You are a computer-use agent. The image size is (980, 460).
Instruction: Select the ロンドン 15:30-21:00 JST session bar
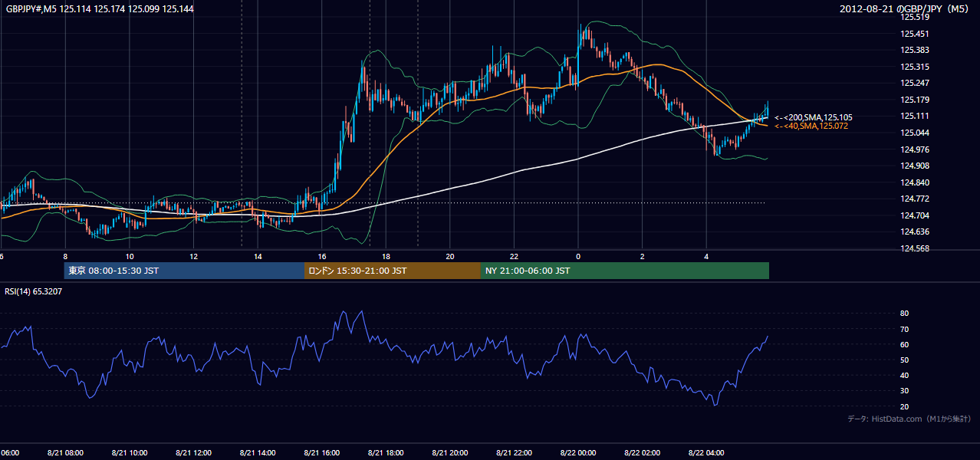click(x=393, y=271)
